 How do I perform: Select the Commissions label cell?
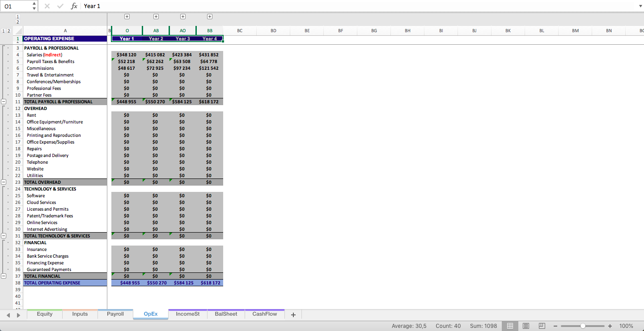coord(65,68)
